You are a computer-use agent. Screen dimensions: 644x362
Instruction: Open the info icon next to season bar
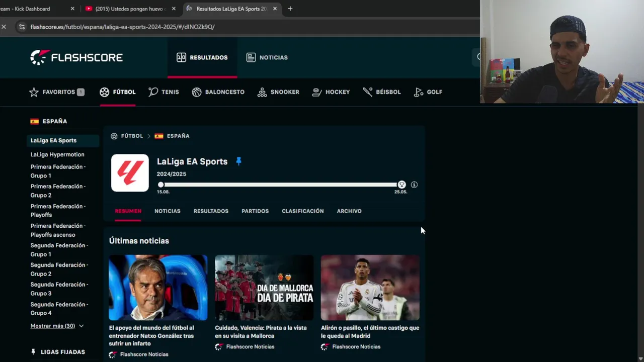[x=414, y=185]
